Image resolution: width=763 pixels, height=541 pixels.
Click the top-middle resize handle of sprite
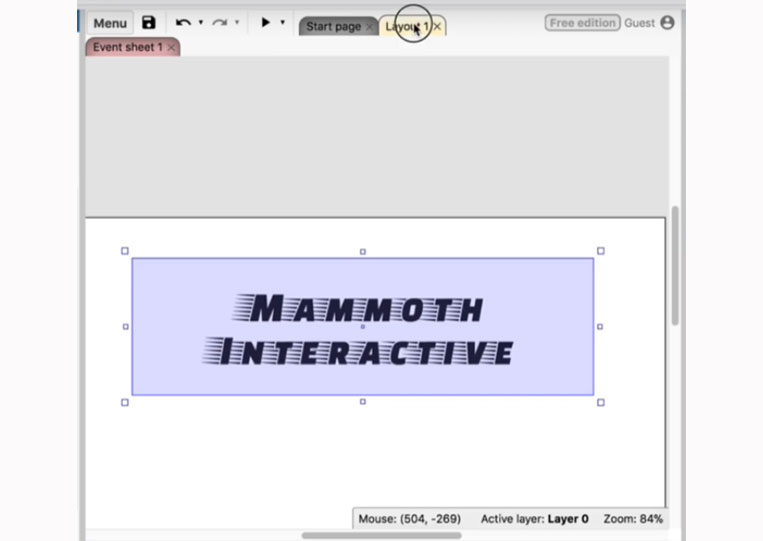pos(363,252)
